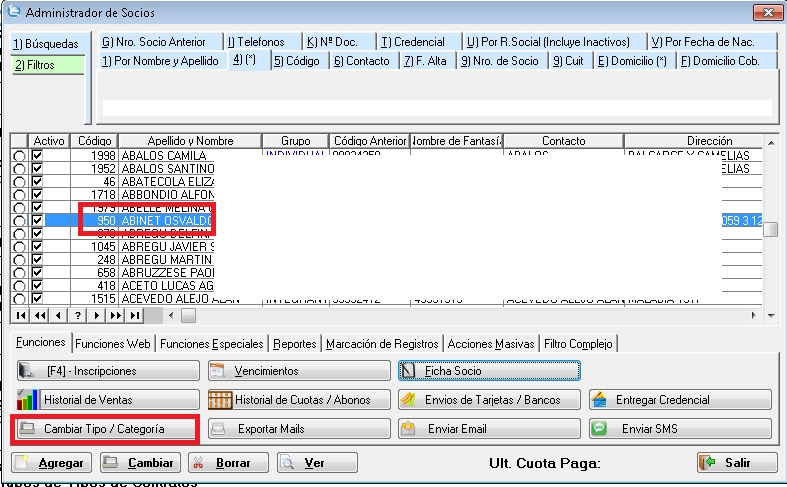Toggle Activo checkbox for ABREGU JAVIER row

click(38, 247)
